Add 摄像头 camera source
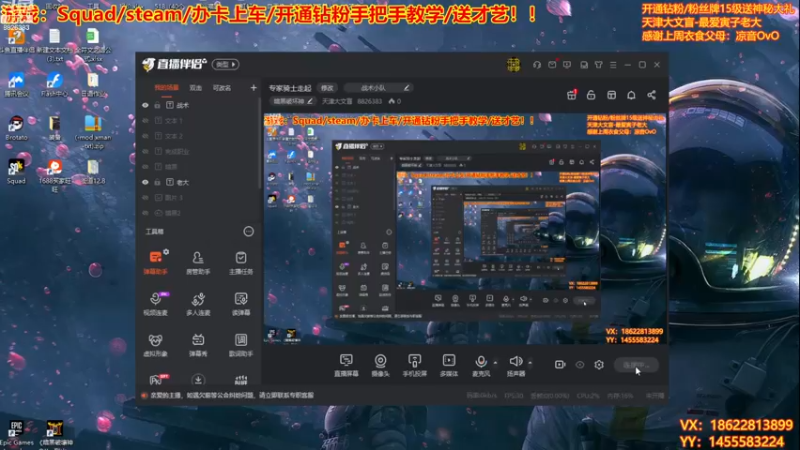The height and width of the screenshot is (450, 800). click(380, 365)
